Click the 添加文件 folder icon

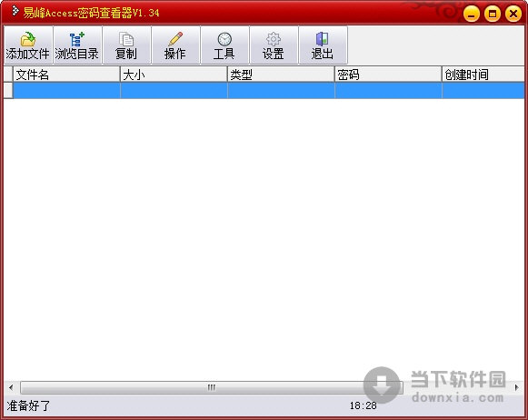click(x=27, y=39)
